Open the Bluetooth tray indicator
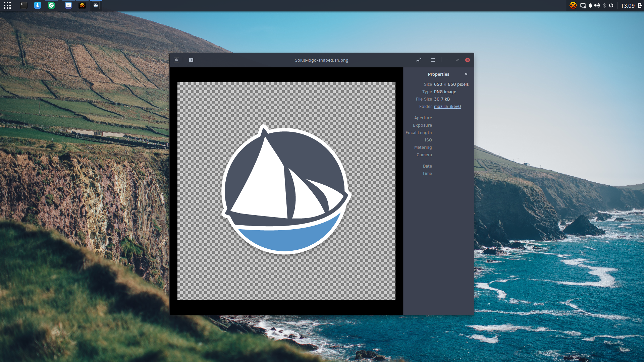 604,5
